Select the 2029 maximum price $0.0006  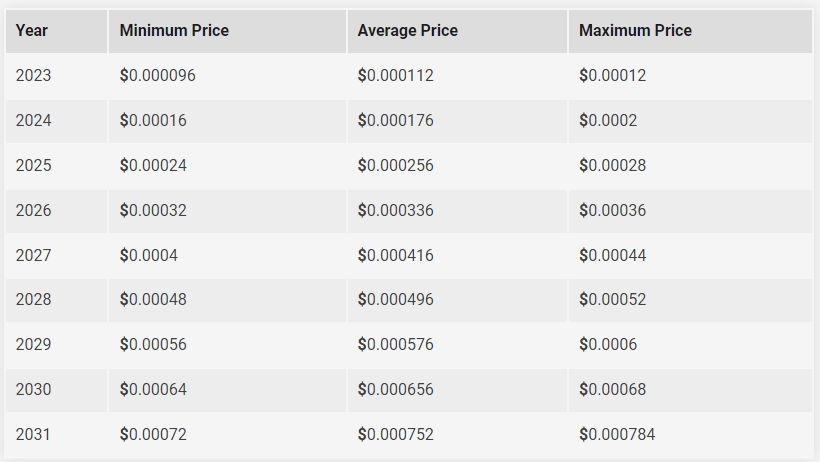608,344
